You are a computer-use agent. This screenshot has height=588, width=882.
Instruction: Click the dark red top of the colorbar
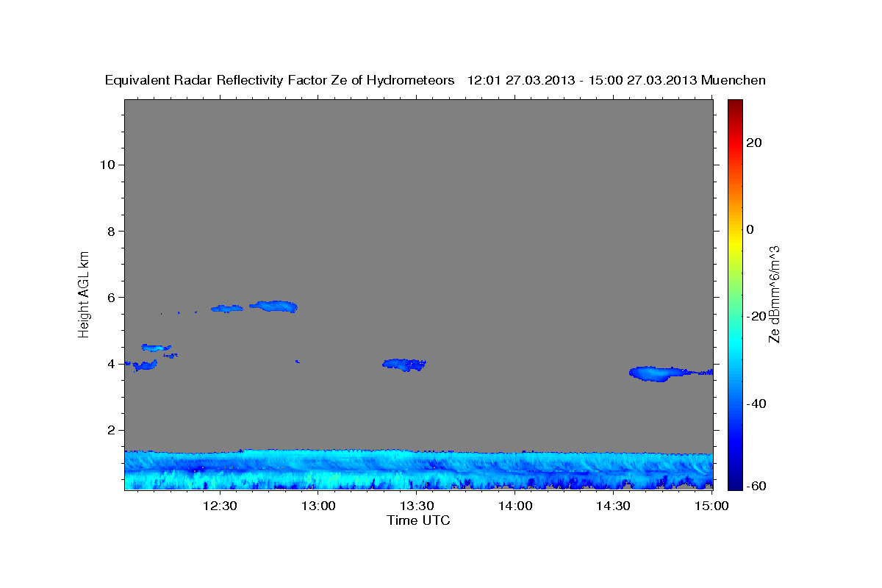click(x=734, y=106)
